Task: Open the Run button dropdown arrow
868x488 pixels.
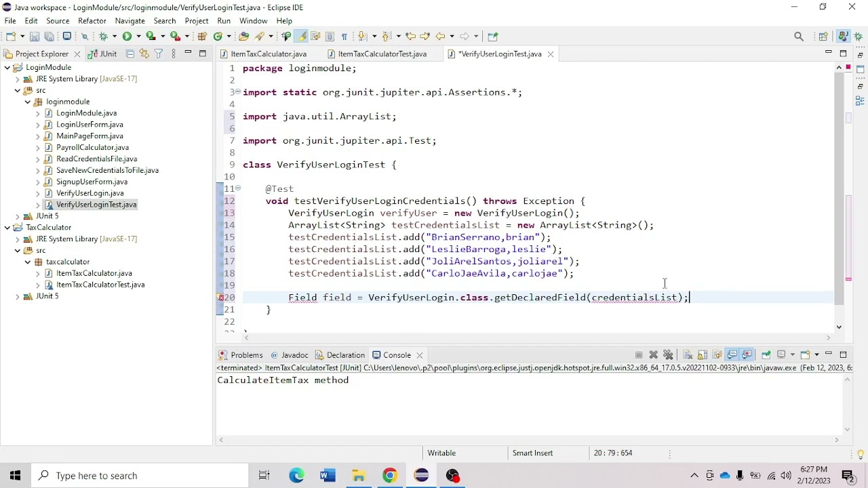Action: tap(138, 37)
